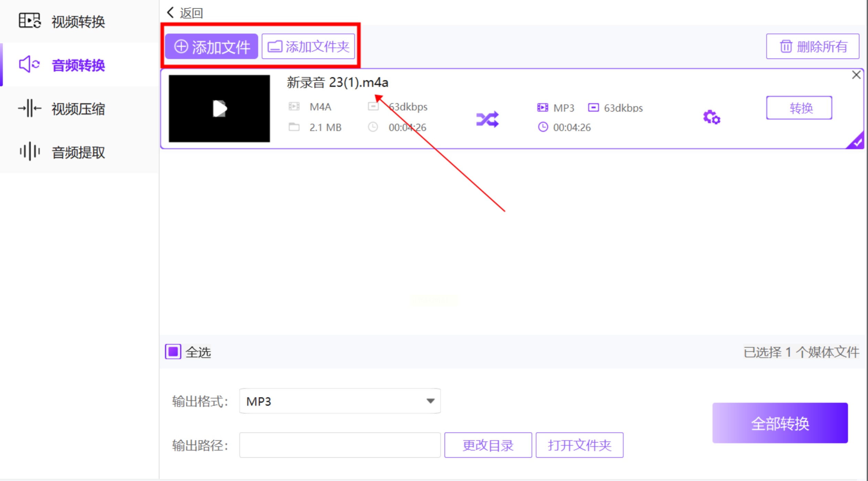Click the purple shuffle convert arrows icon
This screenshot has height=481, width=868.
(487, 119)
